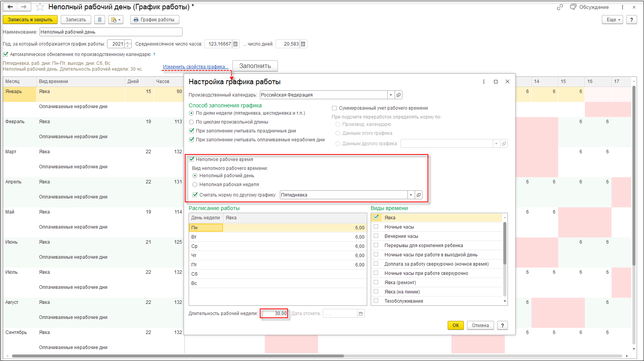
Task: Open Обсуждение discussion panel
Action: click(x=589, y=7)
